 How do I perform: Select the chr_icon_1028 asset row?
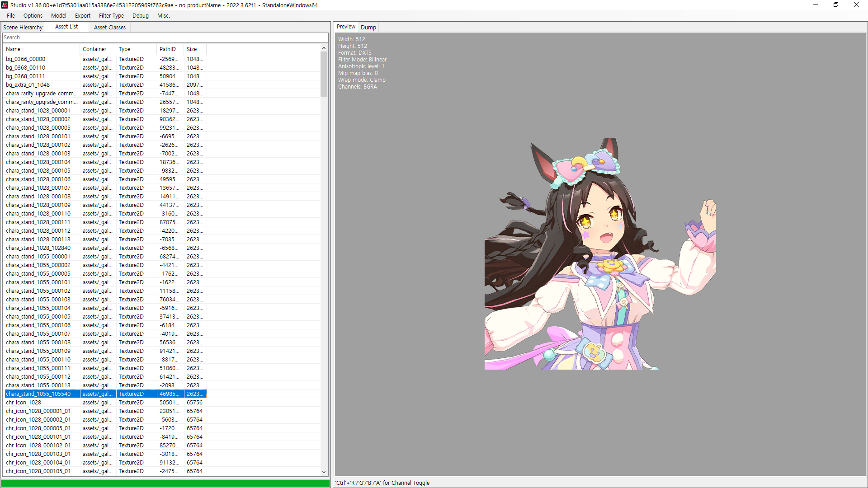click(24, 402)
